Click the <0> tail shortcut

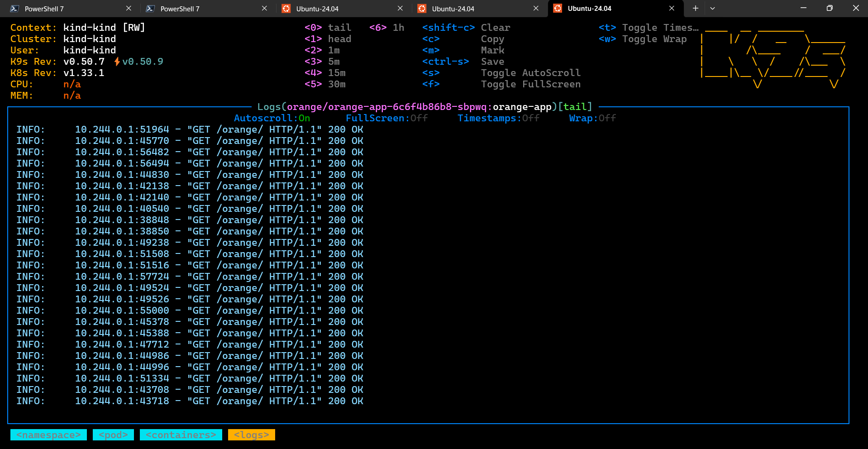tap(328, 28)
